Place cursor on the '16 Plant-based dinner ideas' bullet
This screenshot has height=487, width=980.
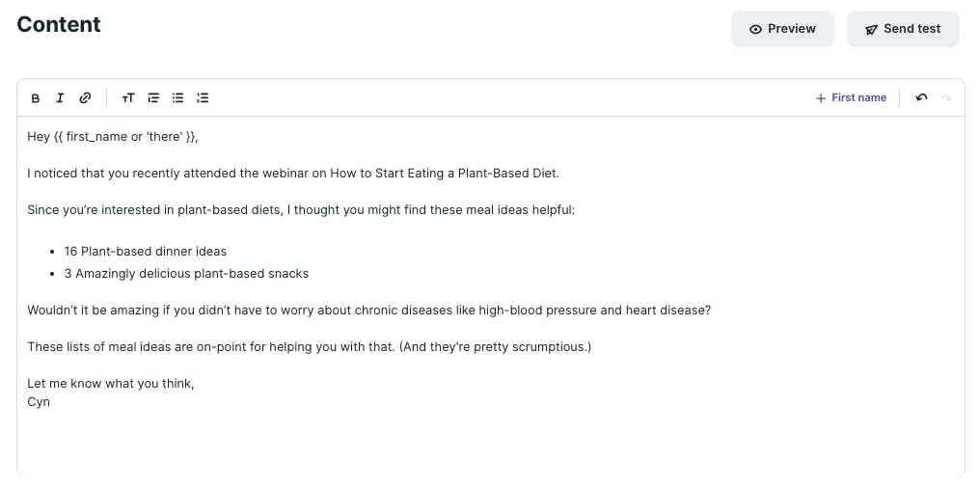tap(145, 252)
